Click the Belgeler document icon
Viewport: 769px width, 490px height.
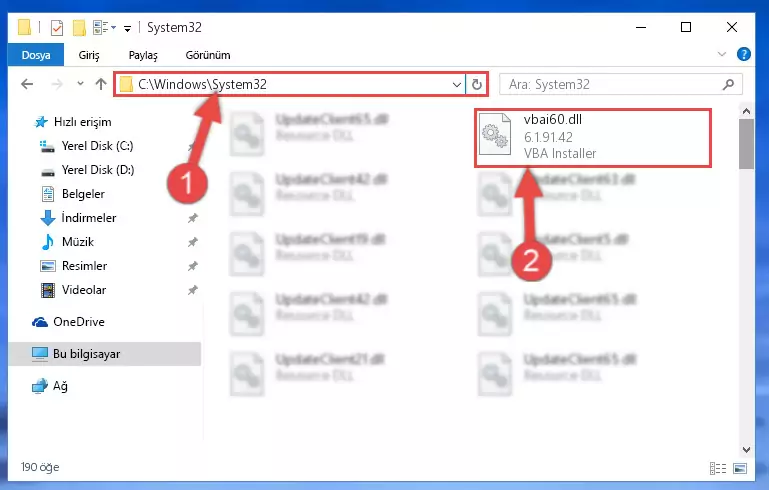pyautogui.click(x=48, y=194)
